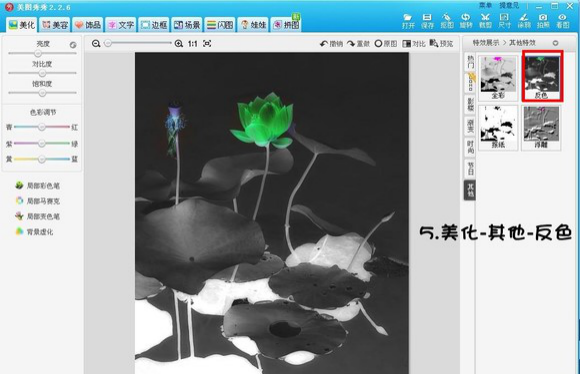Expand the 特效展示 effects category dropdown arrow
The height and width of the screenshot is (375, 581).
(555, 43)
